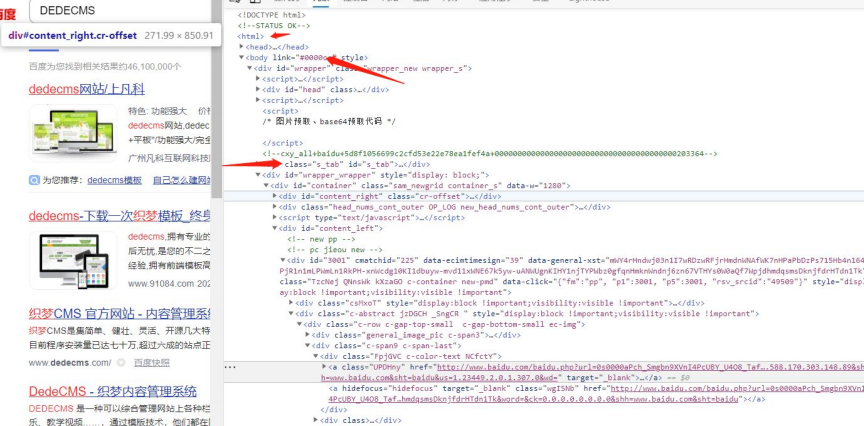The width and height of the screenshot is (864, 426).
Task: Select the data-click attribute line of div 3001
Action: (x=572, y=282)
